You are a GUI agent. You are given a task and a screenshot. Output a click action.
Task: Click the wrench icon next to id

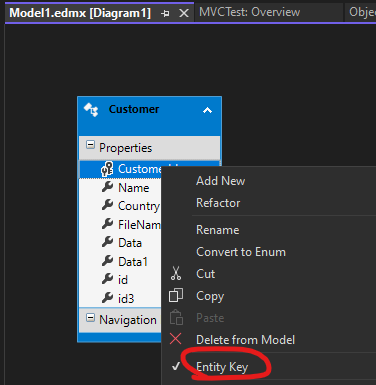coord(107,279)
